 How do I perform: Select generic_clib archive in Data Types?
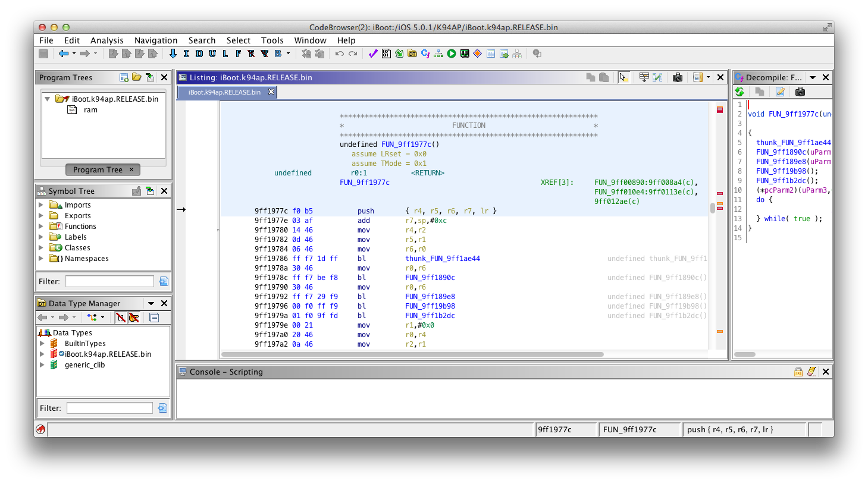84,365
